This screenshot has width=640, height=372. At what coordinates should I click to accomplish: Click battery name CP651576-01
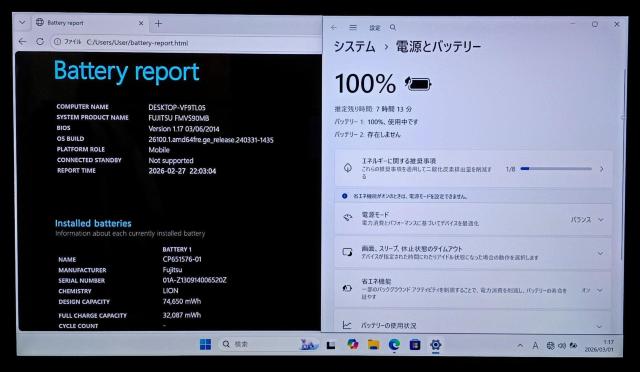click(182, 259)
